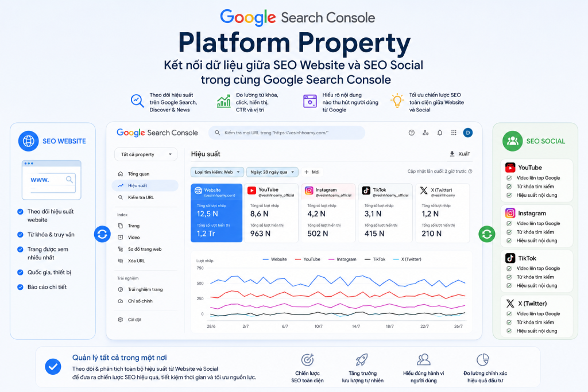Open the notifications bell icon

(x=439, y=133)
